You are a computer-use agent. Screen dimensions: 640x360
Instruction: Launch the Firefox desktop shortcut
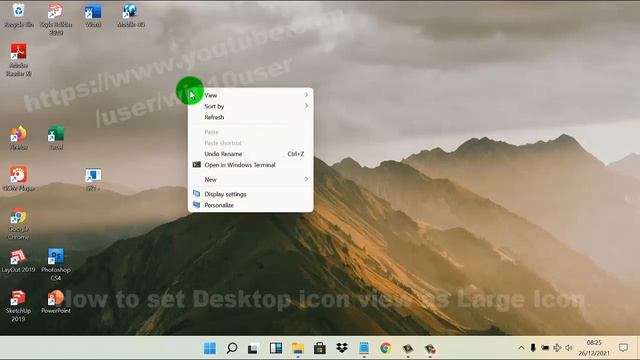[x=18, y=138]
